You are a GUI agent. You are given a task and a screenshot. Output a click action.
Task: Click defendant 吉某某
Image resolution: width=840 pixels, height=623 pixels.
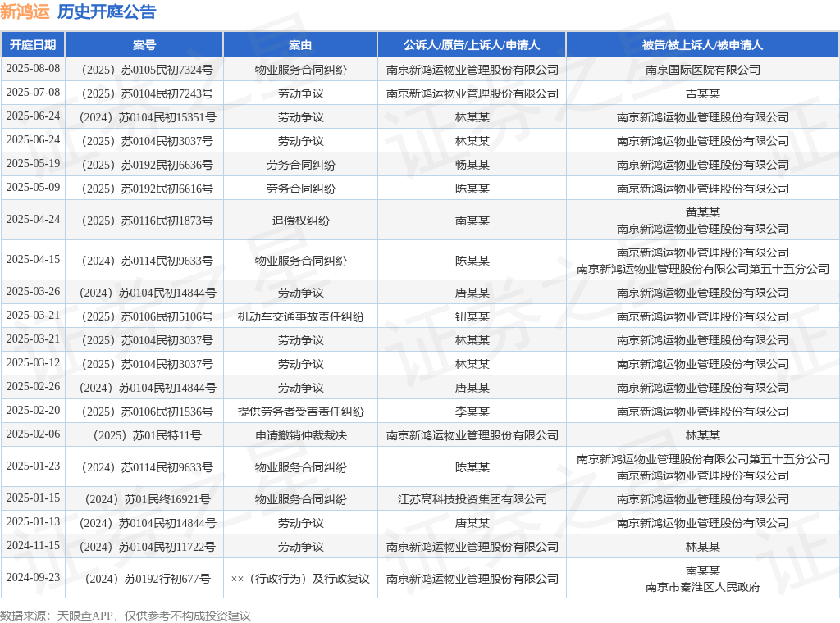703,93
